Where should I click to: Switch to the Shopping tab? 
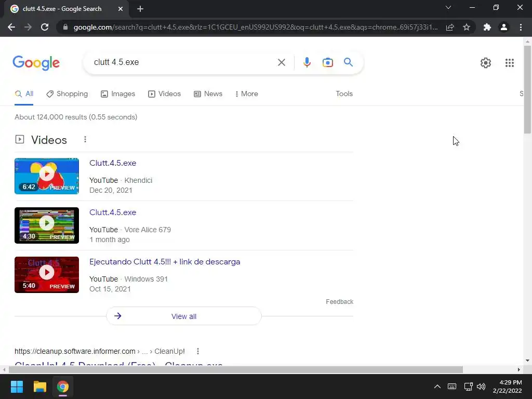click(67, 94)
